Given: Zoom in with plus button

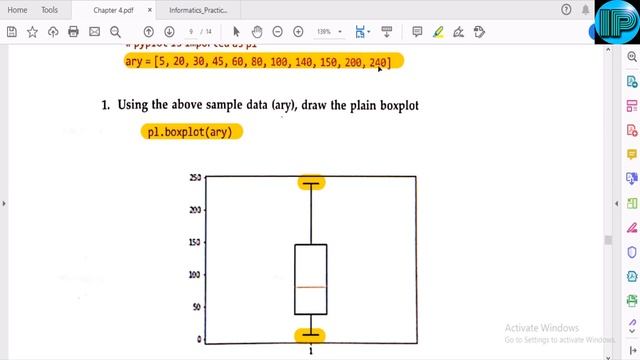Looking at the screenshot, I should tap(298, 32).
